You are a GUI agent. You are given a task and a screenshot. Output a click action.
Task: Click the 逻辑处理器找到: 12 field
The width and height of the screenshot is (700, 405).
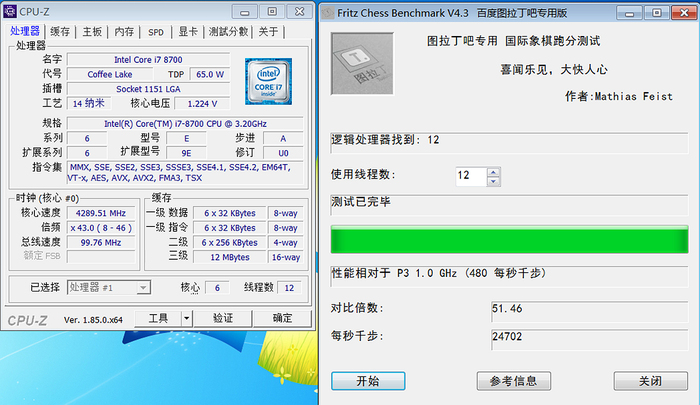(509, 143)
